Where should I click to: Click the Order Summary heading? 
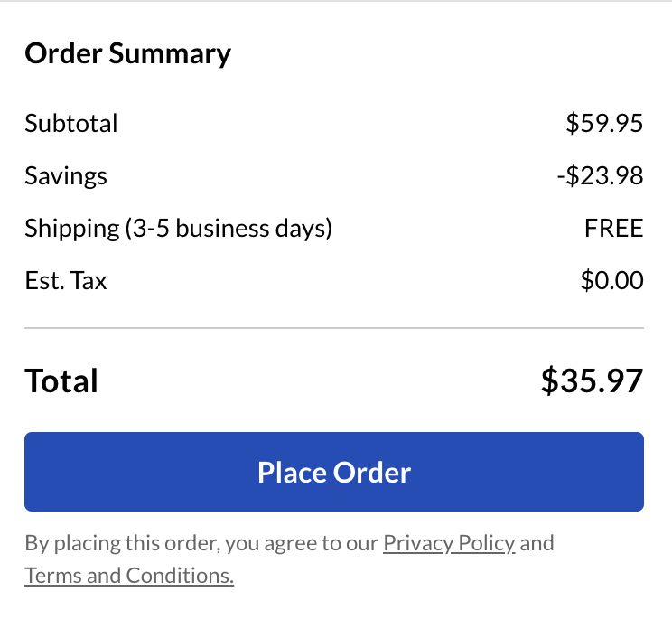[x=127, y=54]
